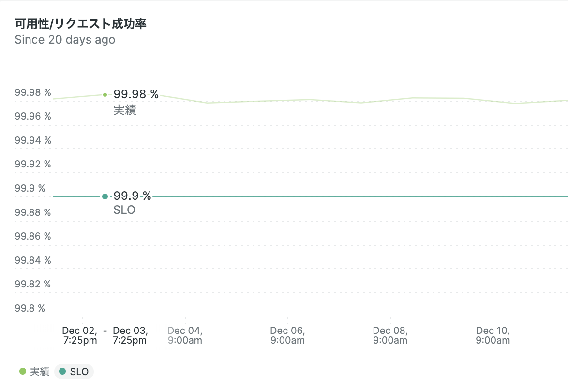Viewport: 568px width, 392px height.
Task: Click the green 実績 legend color dot
Action: coord(22,372)
